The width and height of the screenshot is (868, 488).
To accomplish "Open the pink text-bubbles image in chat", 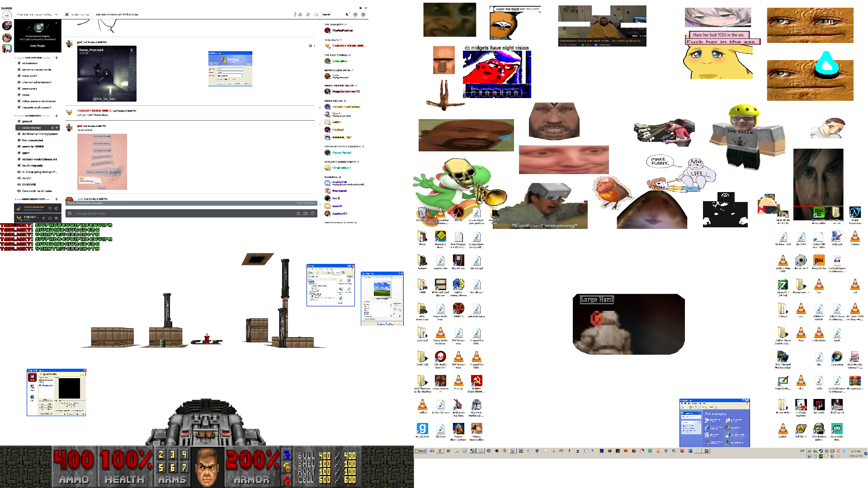I will click(x=102, y=161).
